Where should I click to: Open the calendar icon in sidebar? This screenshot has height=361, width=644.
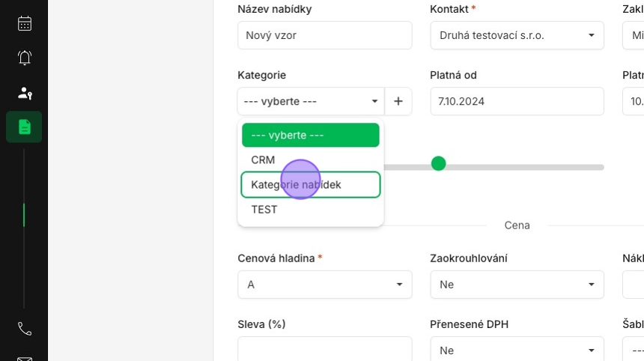(25, 23)
